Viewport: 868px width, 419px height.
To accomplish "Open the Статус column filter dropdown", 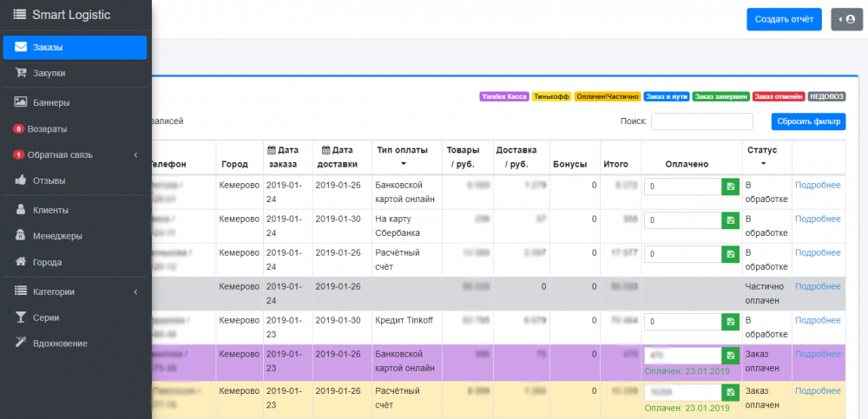I will click(x=763, y=163).
